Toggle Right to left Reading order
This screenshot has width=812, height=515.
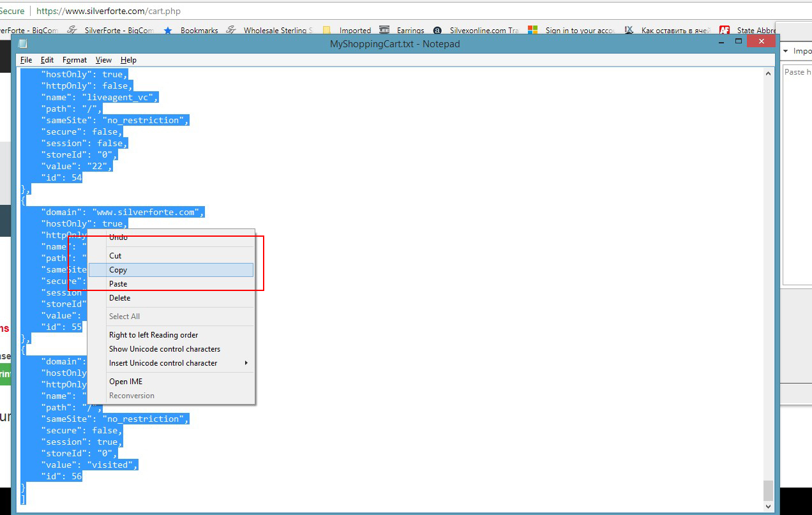pos(171,335)
